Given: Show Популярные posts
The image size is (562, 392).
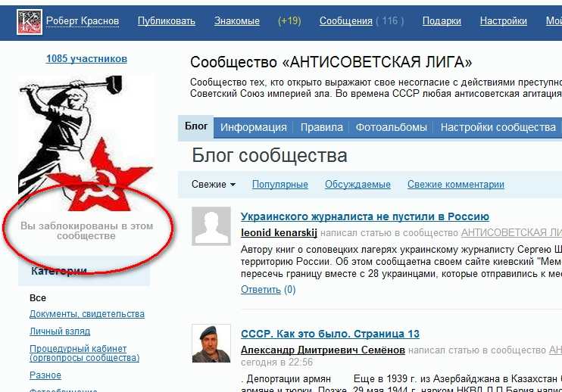Looking at the screenshot, I should pos(280,185).
